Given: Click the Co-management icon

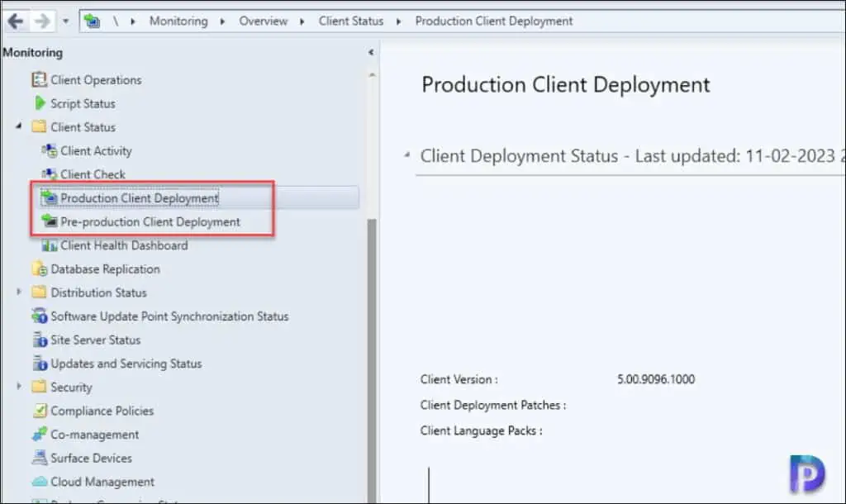Looking at the screenshot, I should click(40, 434).
